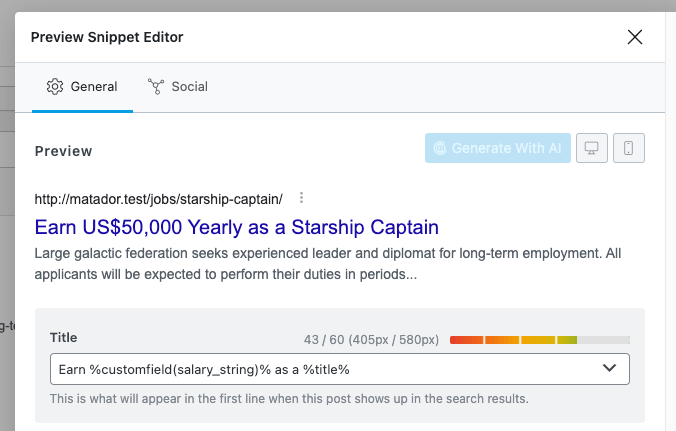Click the matador.test preview URL
The width and height of the screenshot is (676, 431).
[x=158, y=198]
